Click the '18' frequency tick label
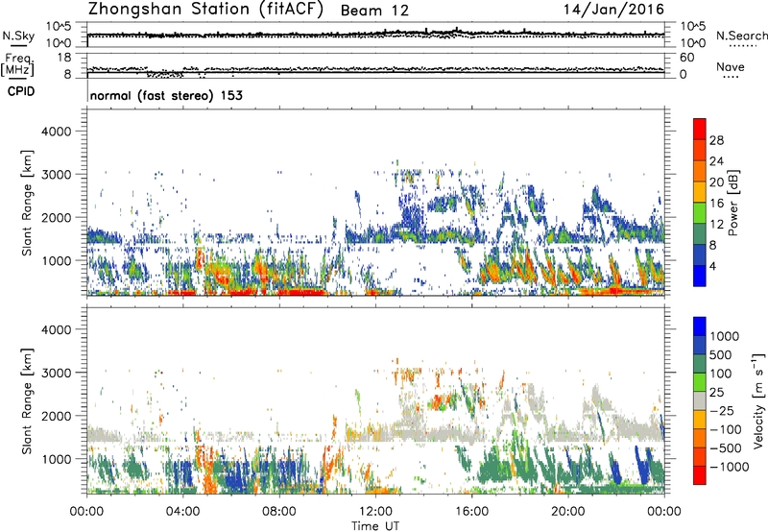Viewport: 768px width, 532px height. click(x=64, y=58)
